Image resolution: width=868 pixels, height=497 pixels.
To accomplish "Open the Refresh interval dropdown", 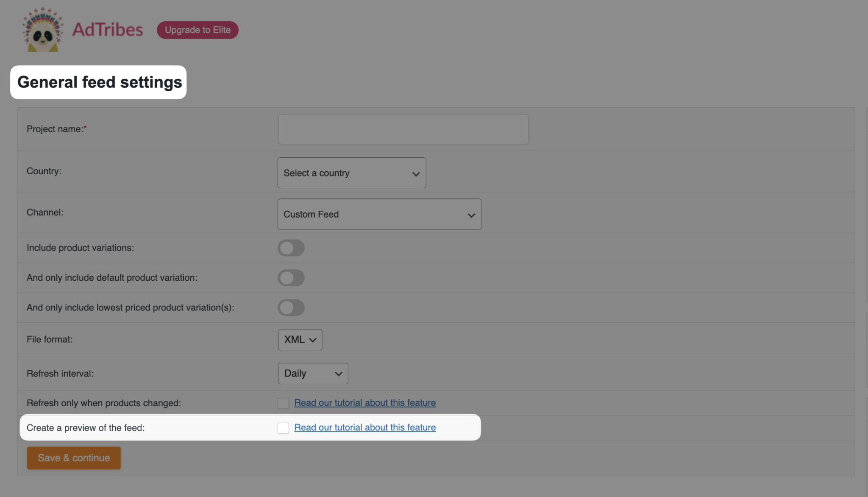I will pos(313,373).
